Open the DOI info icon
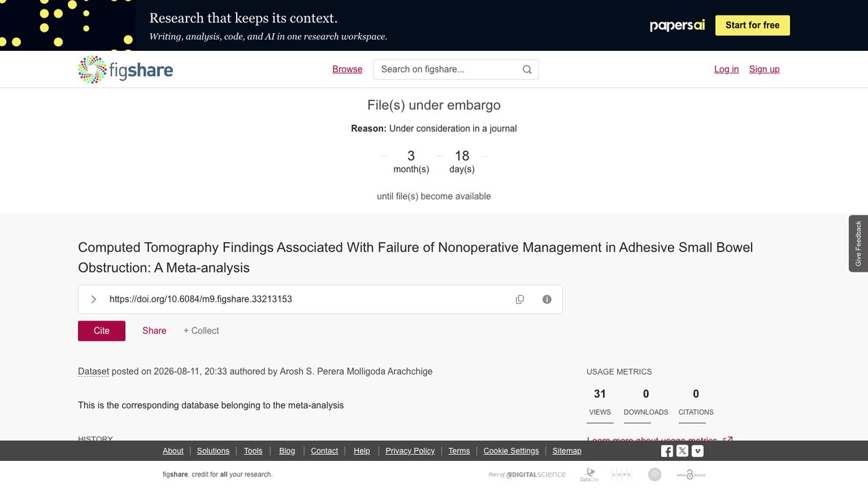The width and height of the screenshot is (868, 488). click(547, 299)
